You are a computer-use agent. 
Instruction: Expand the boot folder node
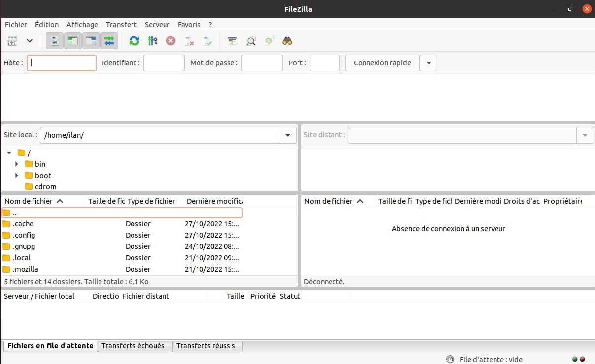coord(17,176)
